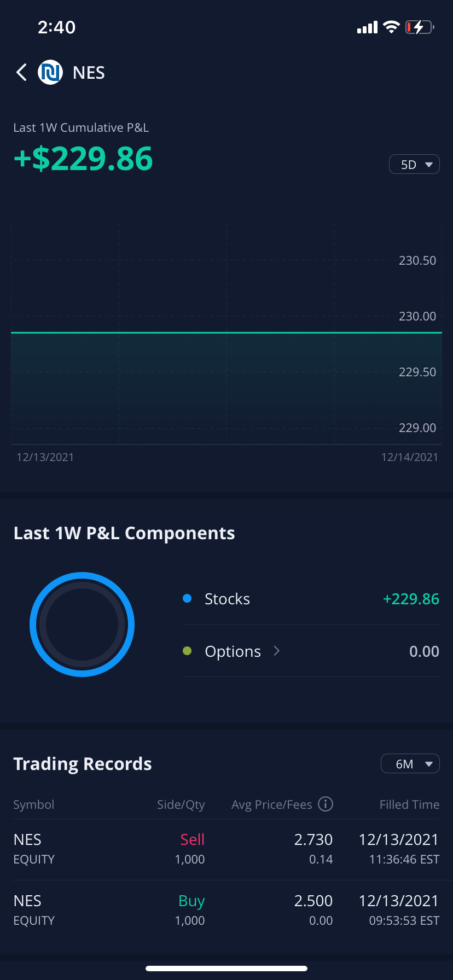
Task: Tap the Side/Qty column header
Action: (x=181, y=804)
